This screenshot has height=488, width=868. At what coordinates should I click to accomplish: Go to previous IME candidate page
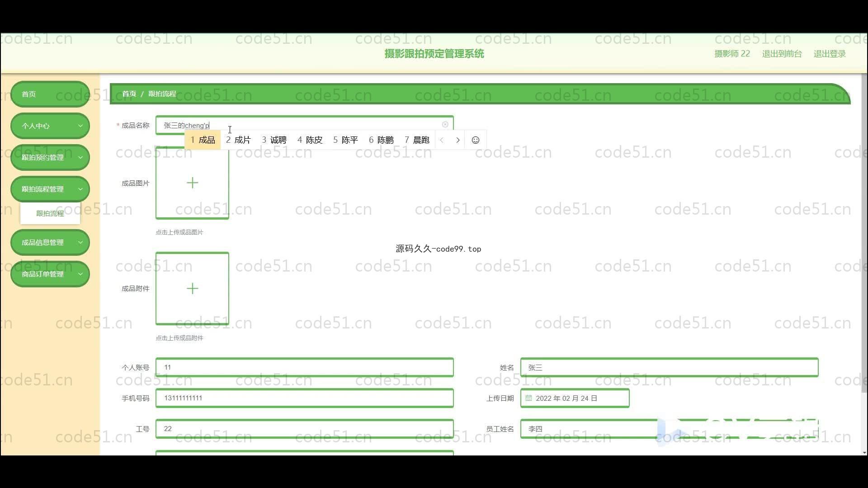point(442,140)
